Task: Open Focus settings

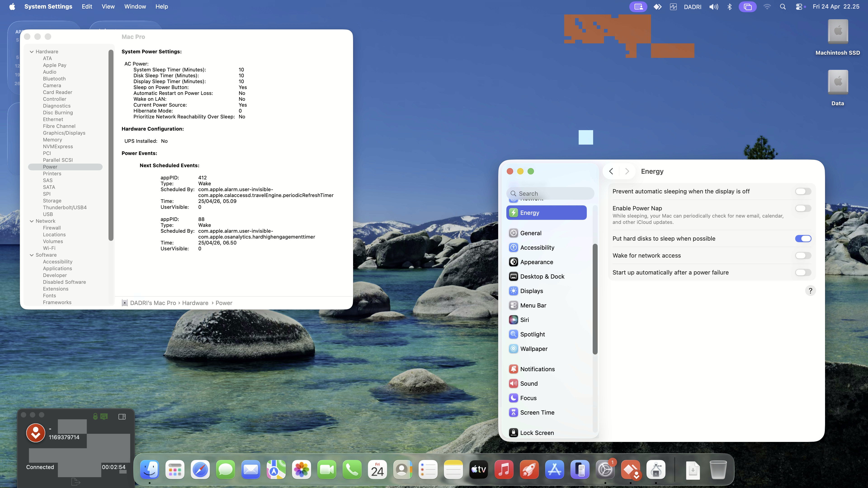Action: (x=546, y=398)
